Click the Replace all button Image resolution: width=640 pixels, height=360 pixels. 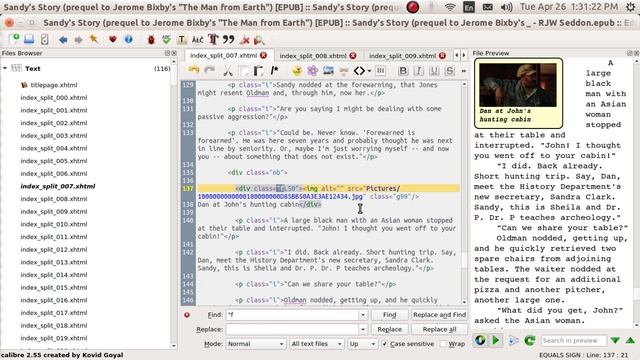[x=439, y=329]
